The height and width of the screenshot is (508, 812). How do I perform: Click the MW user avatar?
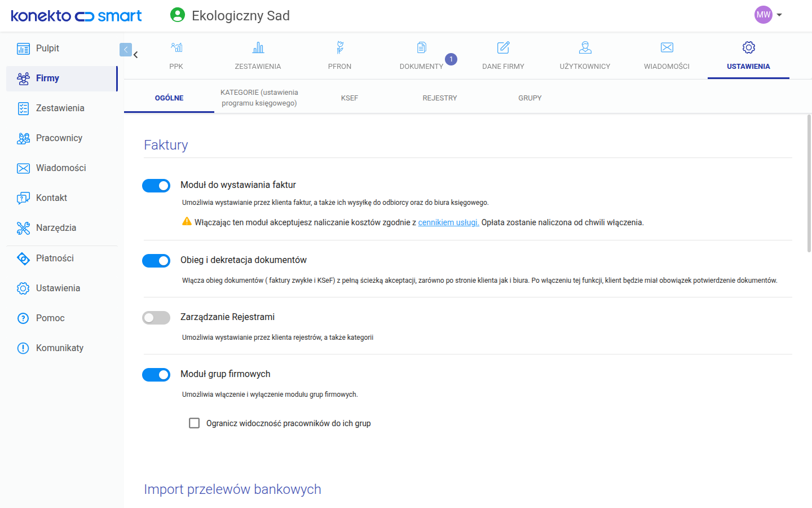tap(764, 15)
